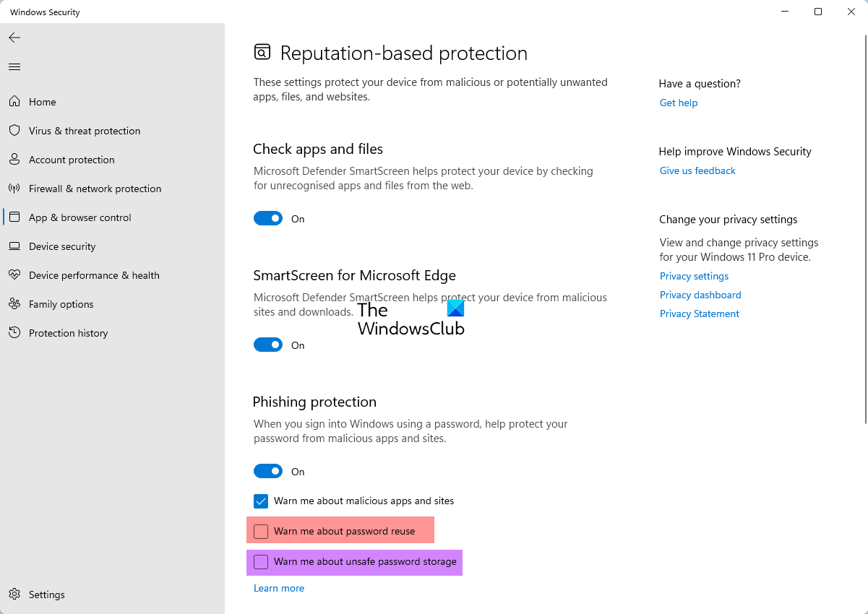Open the Privacy dashboard link
This screenshot has height=614, width=868.
pos(700,295)
